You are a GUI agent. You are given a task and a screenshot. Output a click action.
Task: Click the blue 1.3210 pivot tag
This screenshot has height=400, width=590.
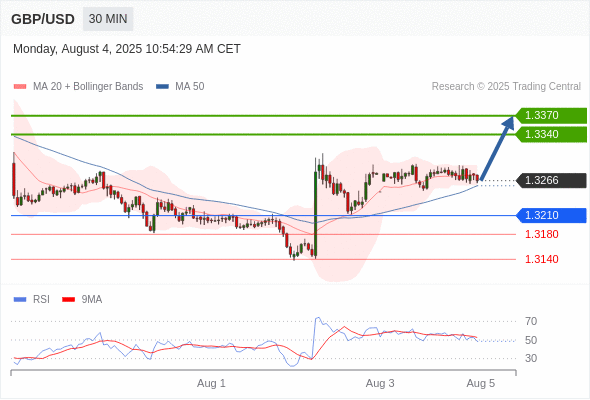551,216
